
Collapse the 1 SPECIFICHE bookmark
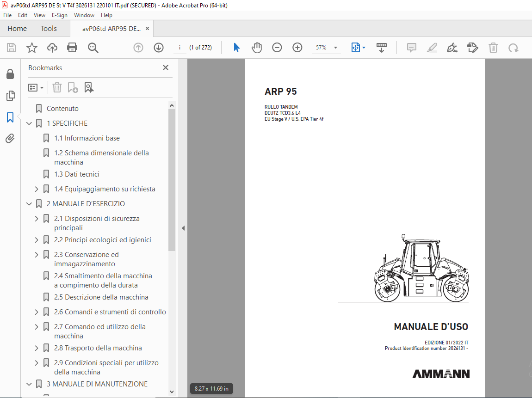click(x=29, y=123)
